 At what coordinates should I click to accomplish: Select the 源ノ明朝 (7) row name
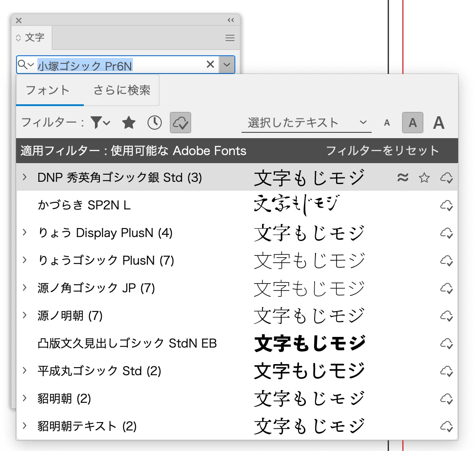click(70, 316)
